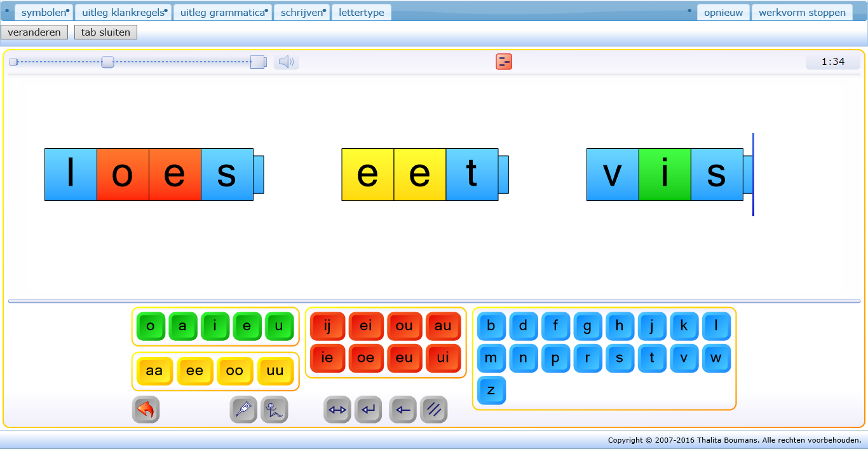Select the red 'oe' diphthong key

pos(365,357)
